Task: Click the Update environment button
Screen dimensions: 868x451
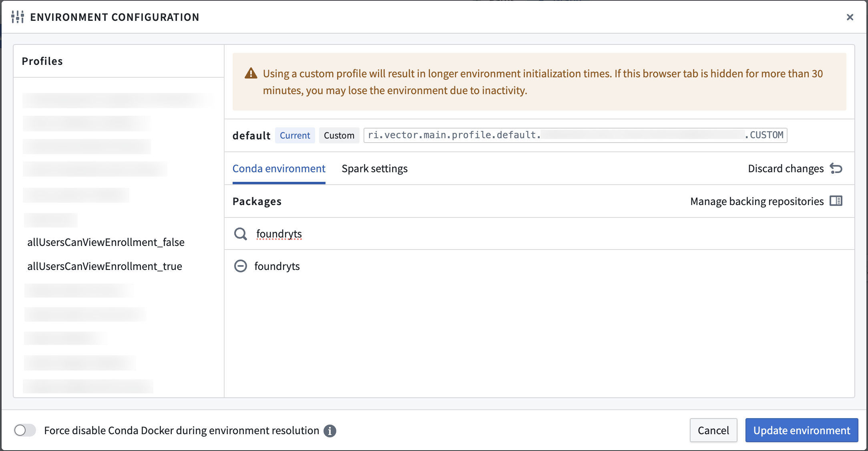Action: pos(802,431)
